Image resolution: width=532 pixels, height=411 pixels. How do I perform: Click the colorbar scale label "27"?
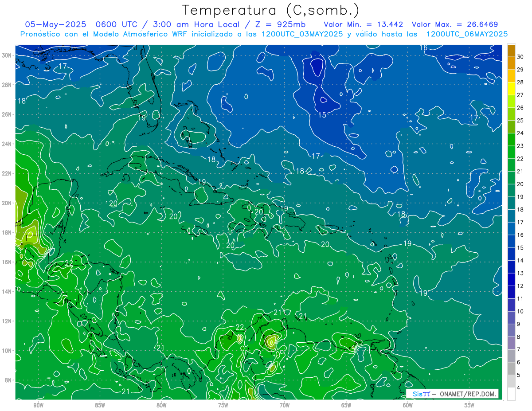pyautogui.click(x=520, y=95)
